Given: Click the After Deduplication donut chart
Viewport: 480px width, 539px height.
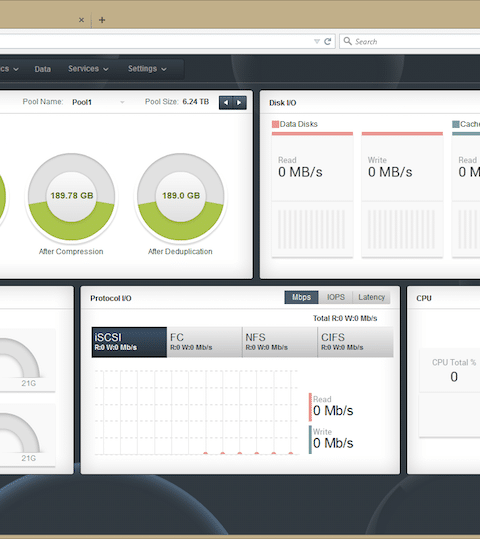Looking at the screenshot, I should click(181, 197).
